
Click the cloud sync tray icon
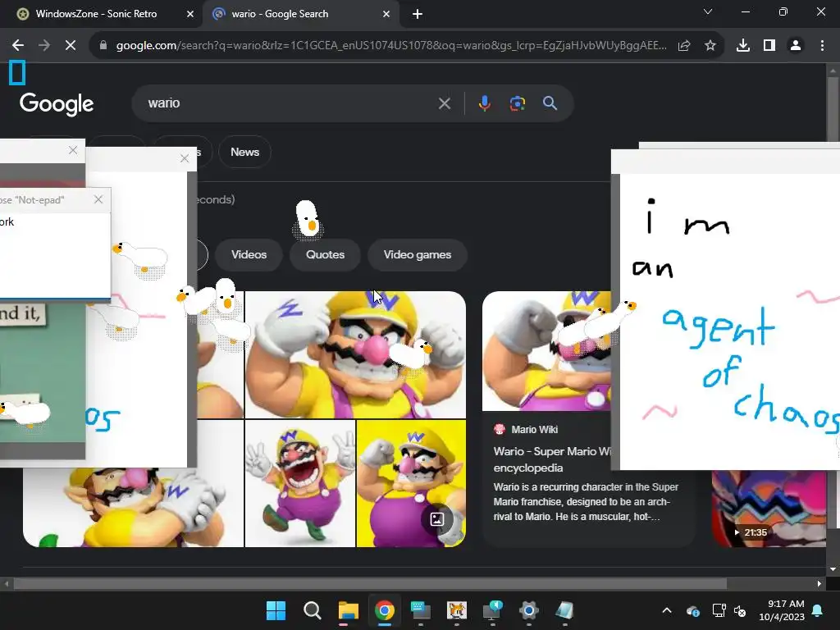coord(692,610)
